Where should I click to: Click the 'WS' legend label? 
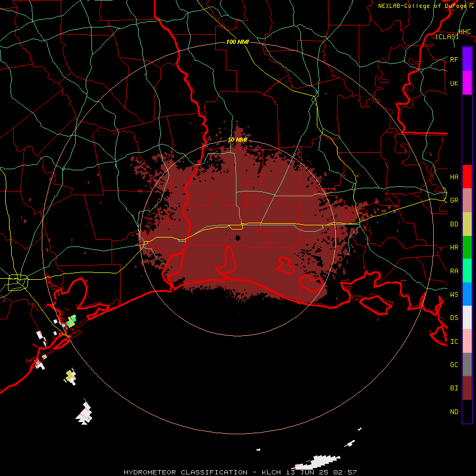454,294
